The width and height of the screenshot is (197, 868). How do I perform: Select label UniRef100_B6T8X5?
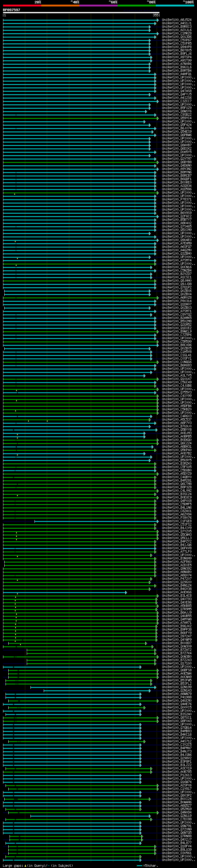click(x=177, y=50)
